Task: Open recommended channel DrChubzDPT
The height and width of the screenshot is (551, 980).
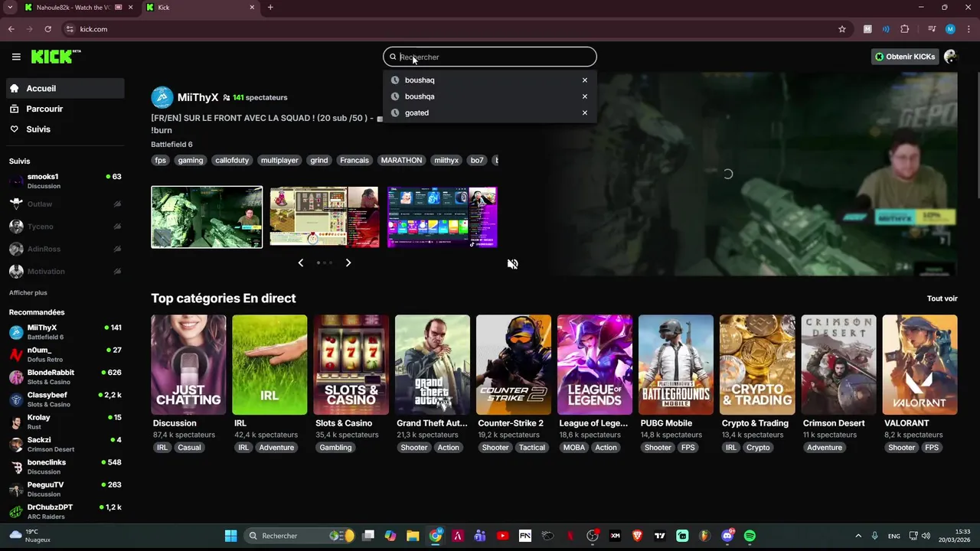Action: point(66,511)
